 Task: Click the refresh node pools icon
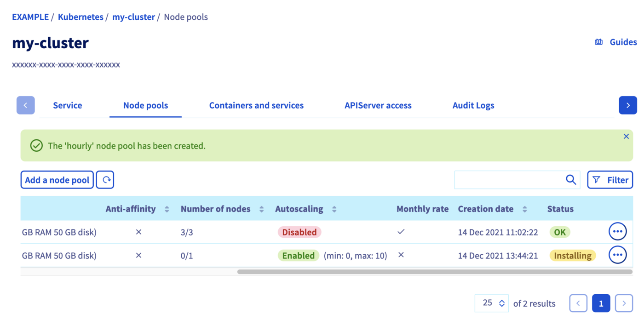[x=106, y=180]
